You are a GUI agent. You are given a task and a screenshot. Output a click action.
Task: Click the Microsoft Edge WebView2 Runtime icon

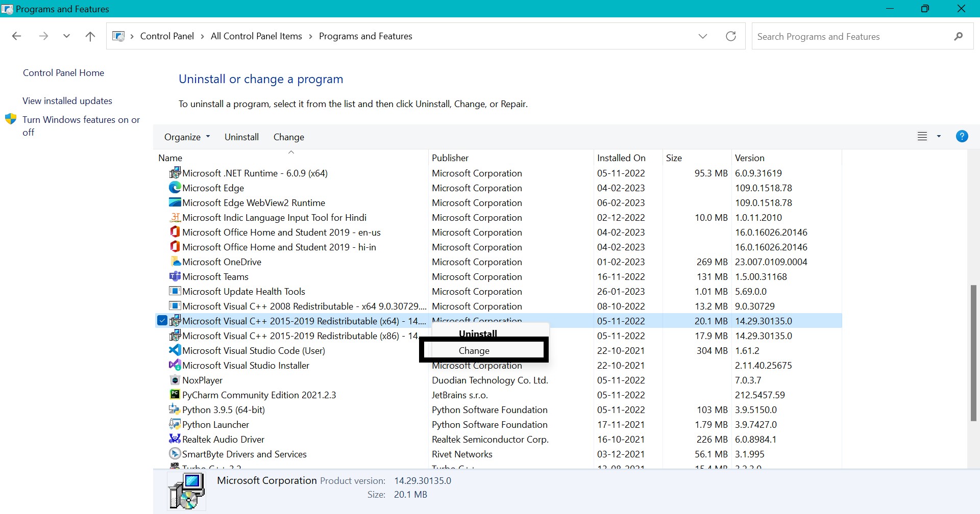tap(175, 202)
